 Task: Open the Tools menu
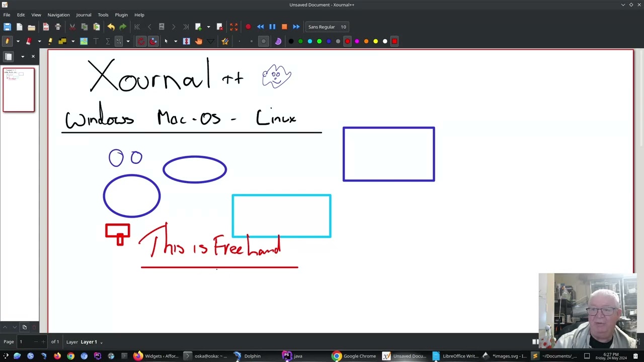pos(103,15)
